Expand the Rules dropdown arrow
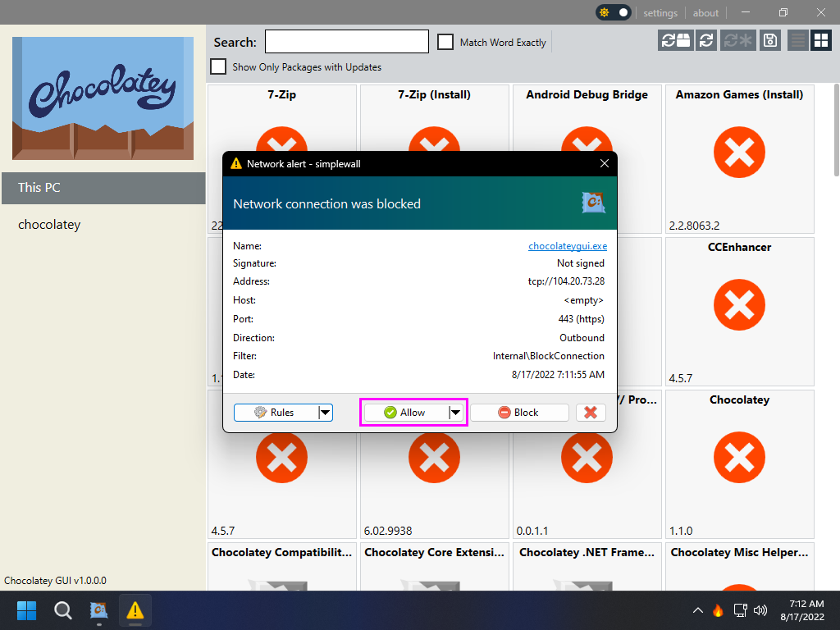Screen dimensions: 840x630 325,413
